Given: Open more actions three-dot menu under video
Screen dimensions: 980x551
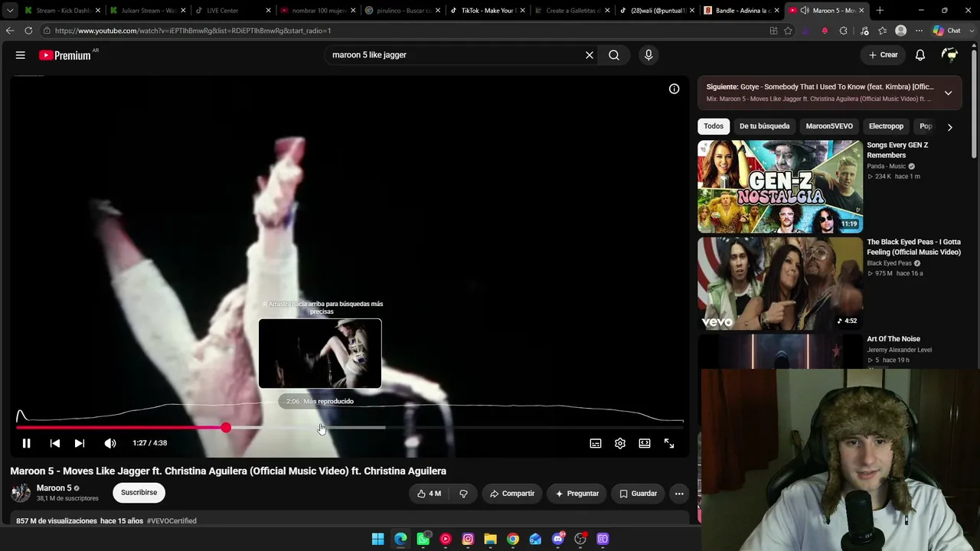Looking at the screenshot, I should click(x=679, y=494).
